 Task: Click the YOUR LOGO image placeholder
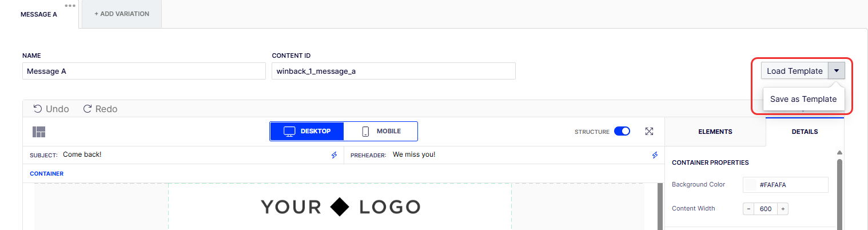coord(340,207)
